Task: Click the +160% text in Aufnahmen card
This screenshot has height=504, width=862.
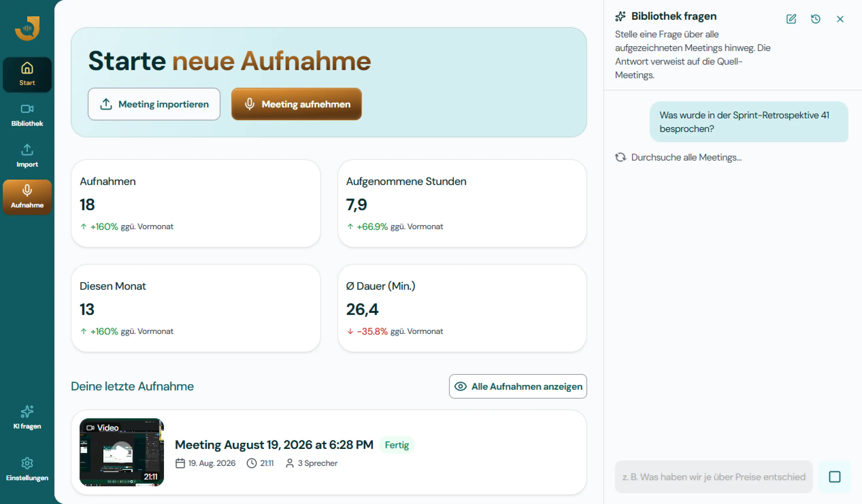Action: tap(104, 226)
